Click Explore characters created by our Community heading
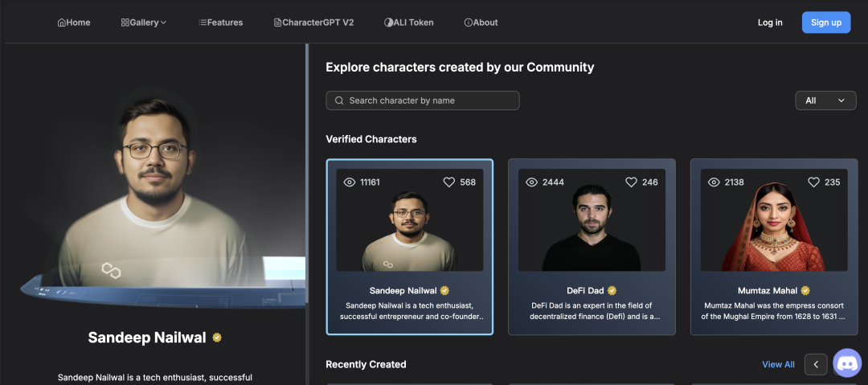868x385 pixels. (x=460, y=68)
